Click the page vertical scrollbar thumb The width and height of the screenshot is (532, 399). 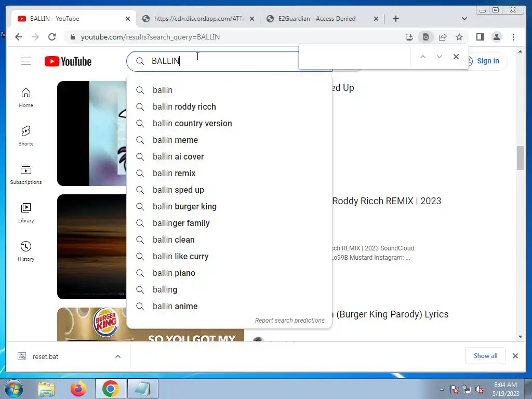(520, 158)
